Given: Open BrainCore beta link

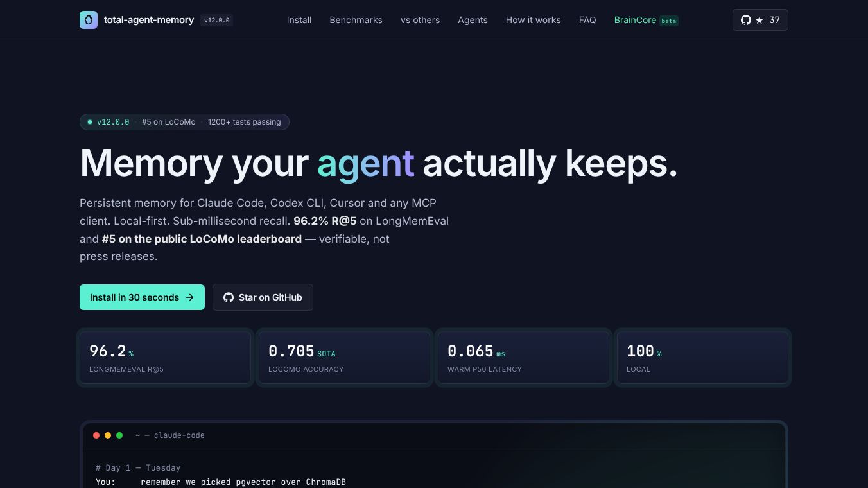Looking at the screenshot, I should point(646,20).
